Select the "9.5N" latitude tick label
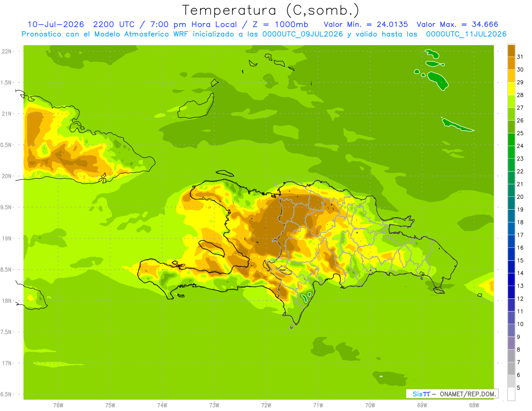Screen dimensions: 532x411 [x=7, y=207]
